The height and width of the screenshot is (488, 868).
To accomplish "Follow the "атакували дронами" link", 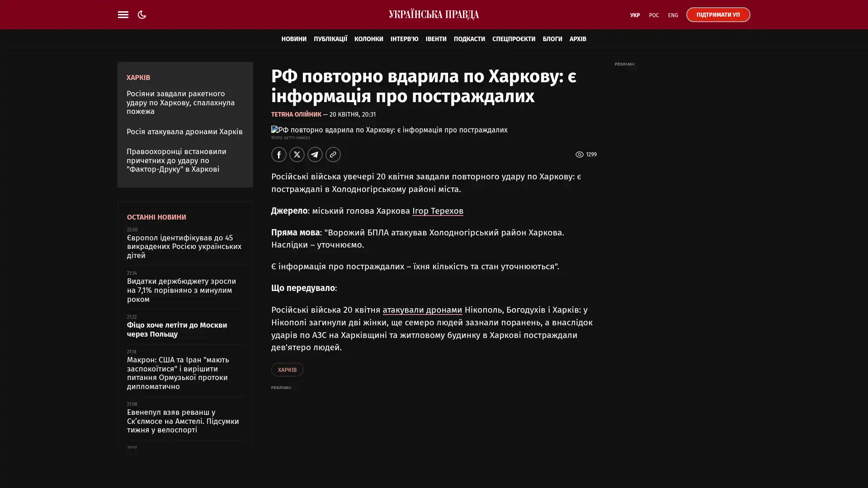I will coord(422,310).
